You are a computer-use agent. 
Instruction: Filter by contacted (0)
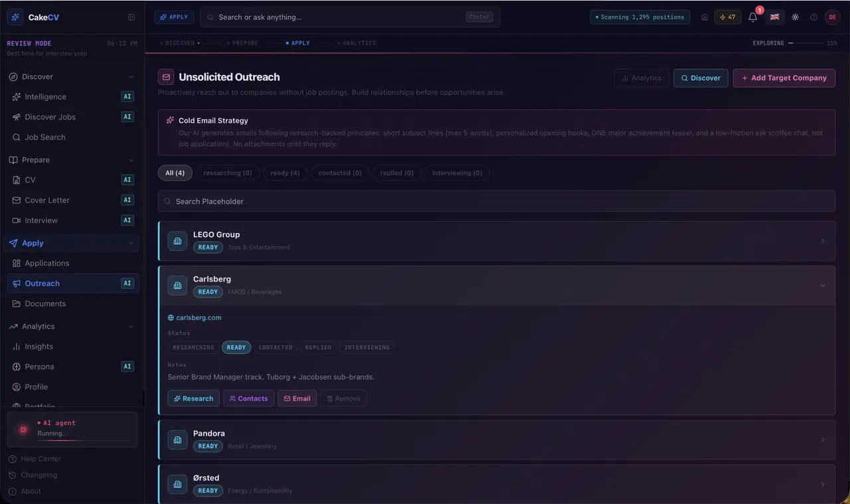tap(340, 173)
